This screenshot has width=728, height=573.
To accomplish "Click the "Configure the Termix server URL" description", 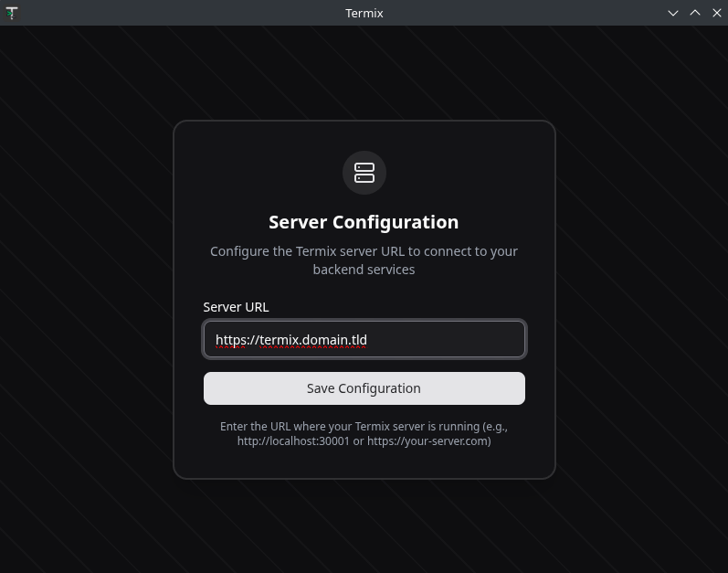I will tap(364, 260).
